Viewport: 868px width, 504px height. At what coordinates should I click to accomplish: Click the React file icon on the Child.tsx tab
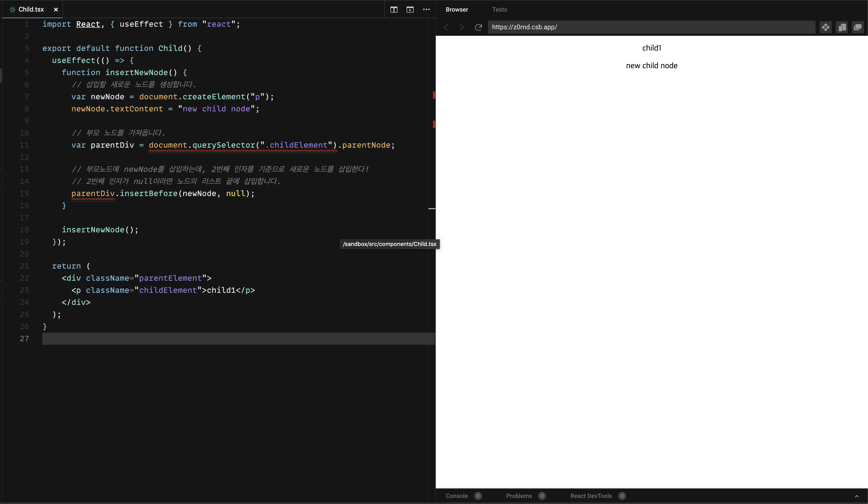pyautogui.click(x=12, y=10)
